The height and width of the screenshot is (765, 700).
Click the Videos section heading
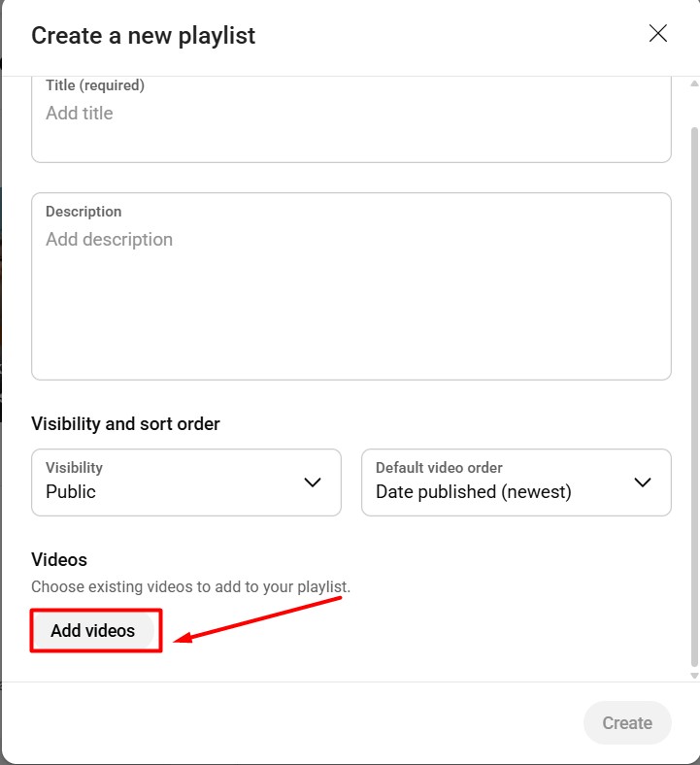[x=59, y=560]
